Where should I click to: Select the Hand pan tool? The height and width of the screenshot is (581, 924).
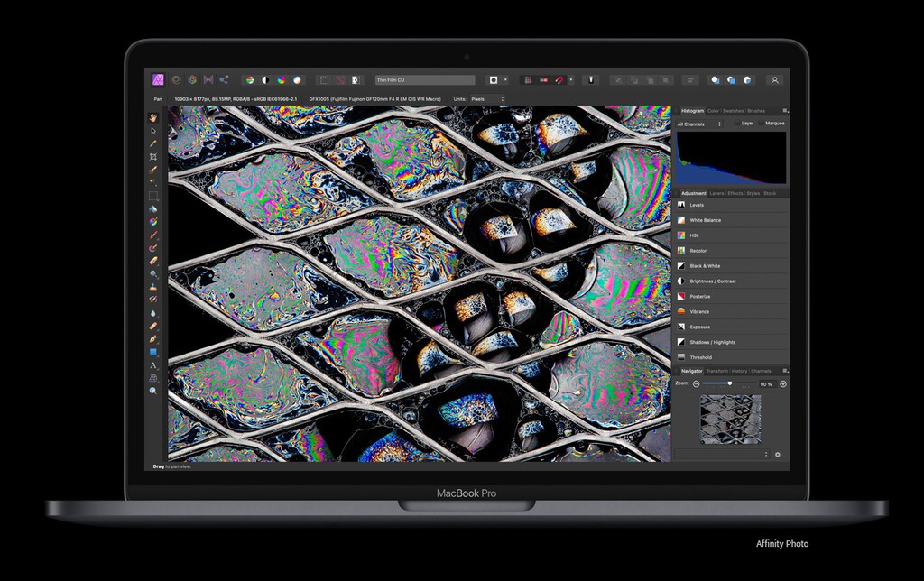(153, 118)
